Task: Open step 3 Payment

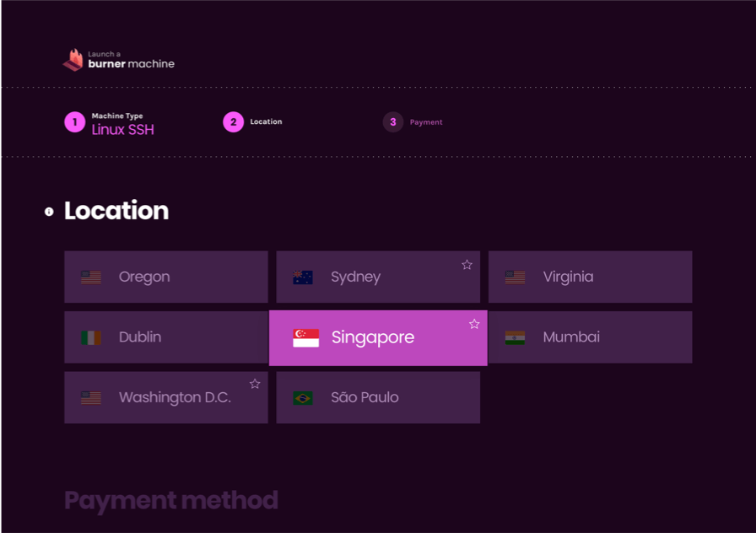Action: pyautogui.click(x=393, y=122)
